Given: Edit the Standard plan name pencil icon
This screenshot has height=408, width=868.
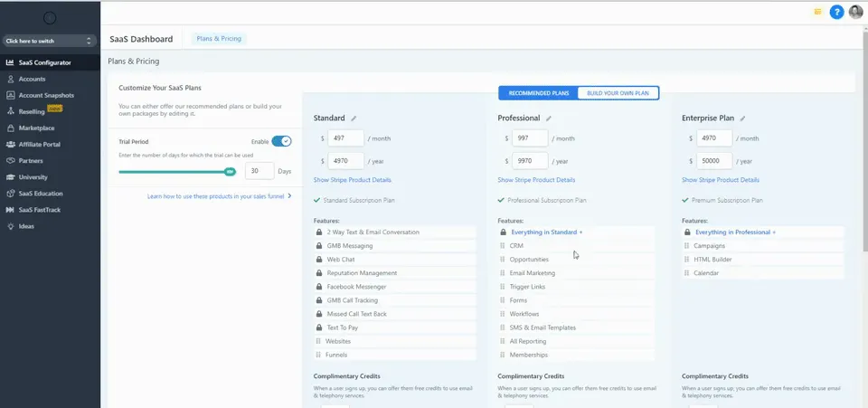Looking at the screenshot, I should 354,118.
